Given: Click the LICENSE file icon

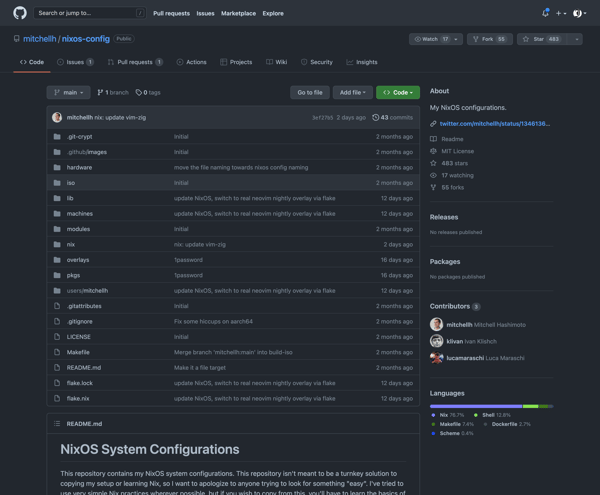Looking at the screenshot, I should tap(57, 337).
